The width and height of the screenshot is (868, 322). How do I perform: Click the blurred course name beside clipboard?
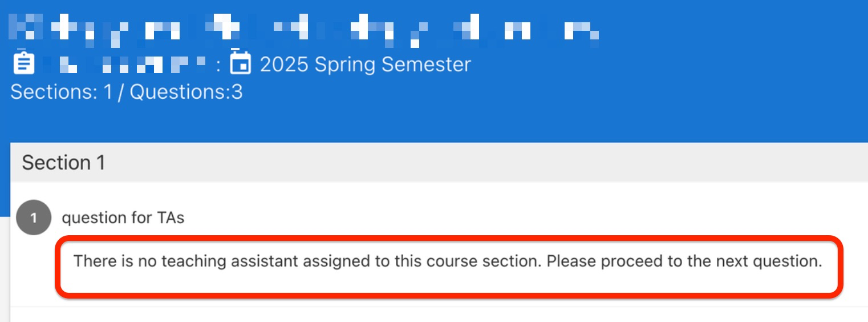[124, 65]
